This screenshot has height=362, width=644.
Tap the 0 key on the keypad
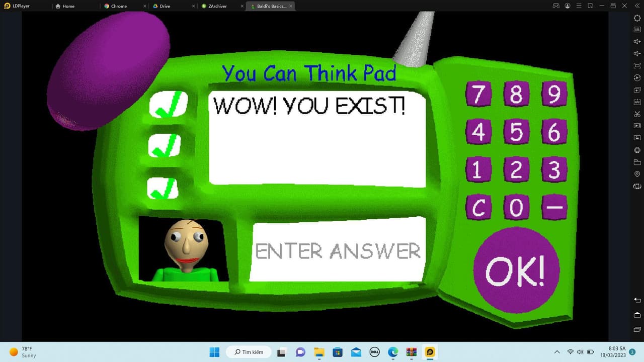click(x=516, y=207)
